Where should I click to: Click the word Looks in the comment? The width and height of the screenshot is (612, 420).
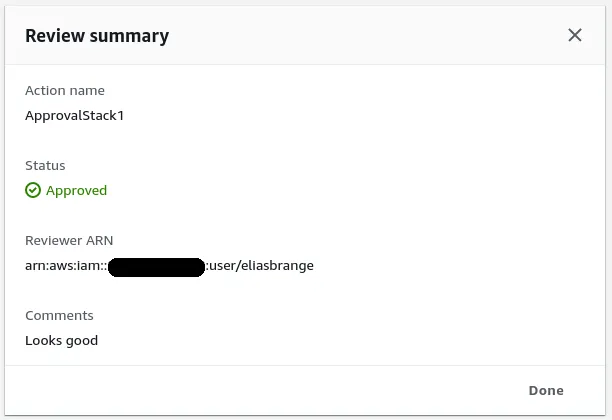coord(43,340)
